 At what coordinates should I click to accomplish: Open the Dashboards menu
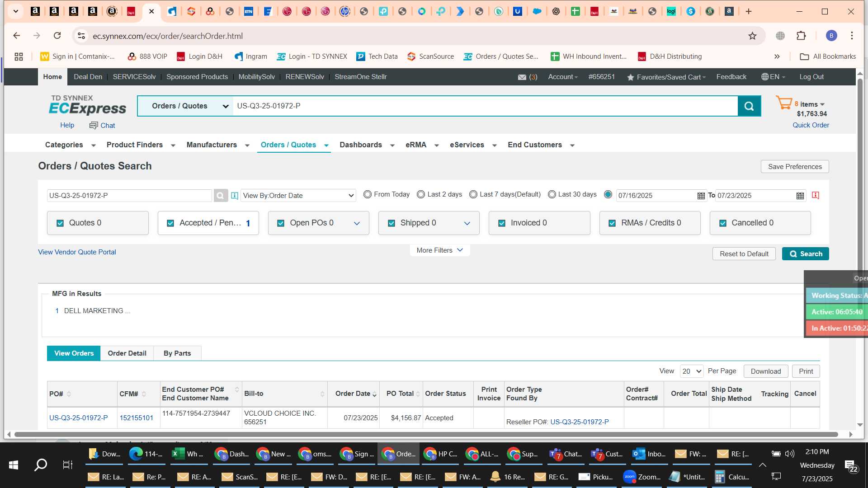pos(367,145)
